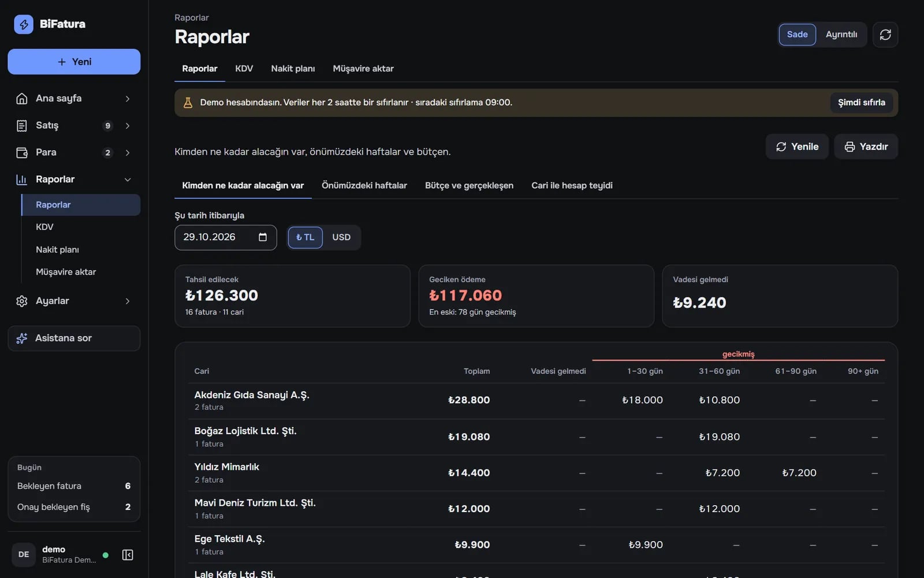Expand the Ana sayfa menu chevron
Image resolution: width=924 pixels, height=578 pixels.
click(x=128, y=99)
